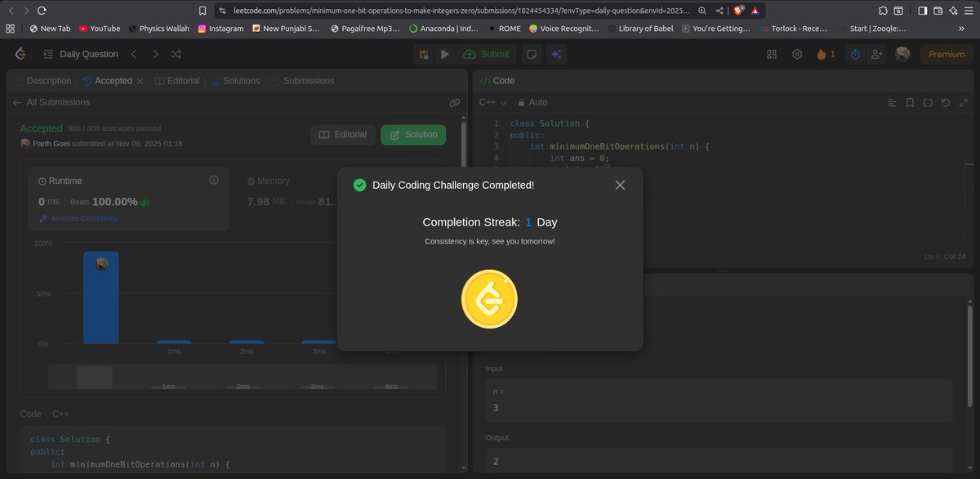Switch to the Solutions tab
Viewport: 980px width, 479px height.
[235, 81]
